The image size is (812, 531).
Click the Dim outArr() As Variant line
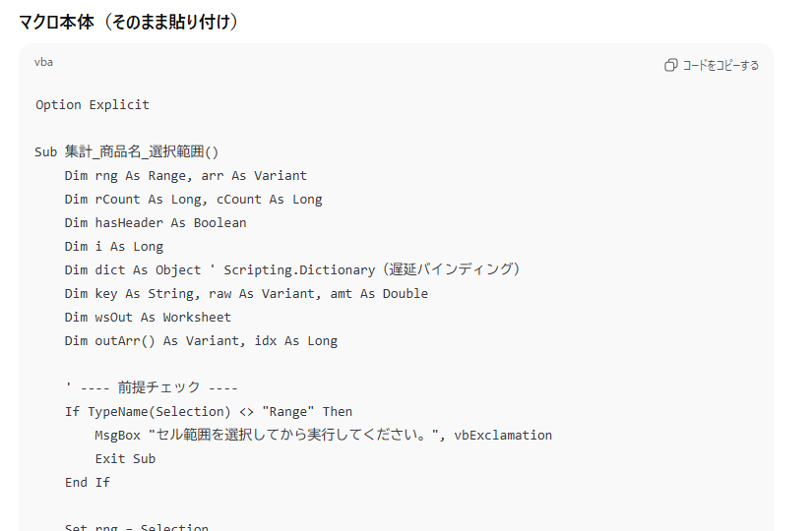coord(201,340)
